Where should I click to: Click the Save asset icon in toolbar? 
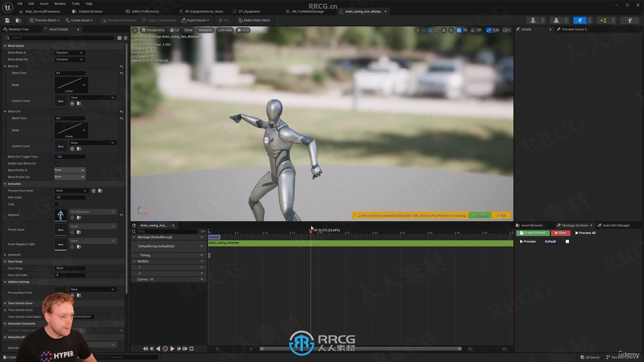[7, 20]
